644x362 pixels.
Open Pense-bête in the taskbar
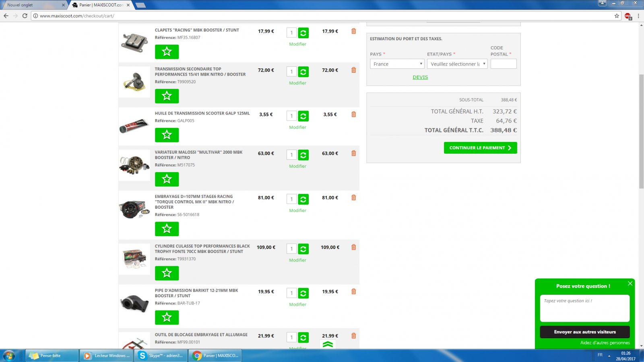pyautogui.click(x=52, y=356)
